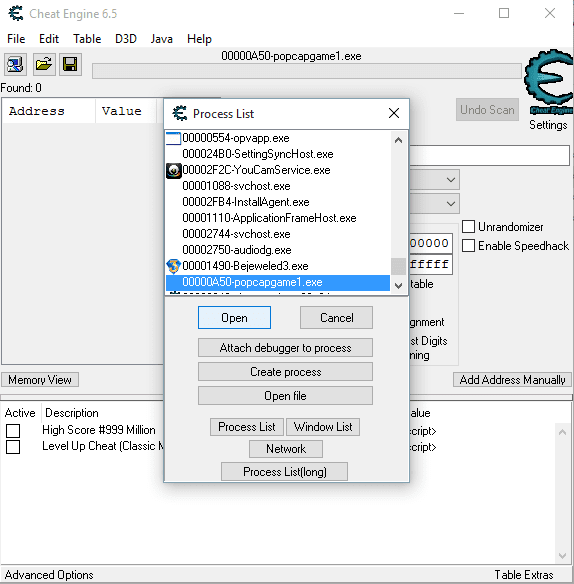Select 00001110-ApplicationFrameHost.exe process
Screen dimensions: 574x584
[x=278, y=218]
